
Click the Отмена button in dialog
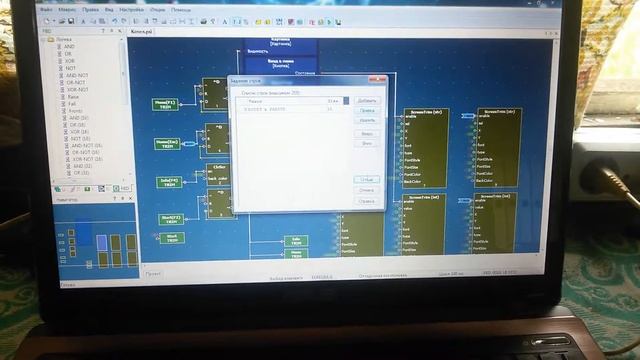[x=367, y=190]
